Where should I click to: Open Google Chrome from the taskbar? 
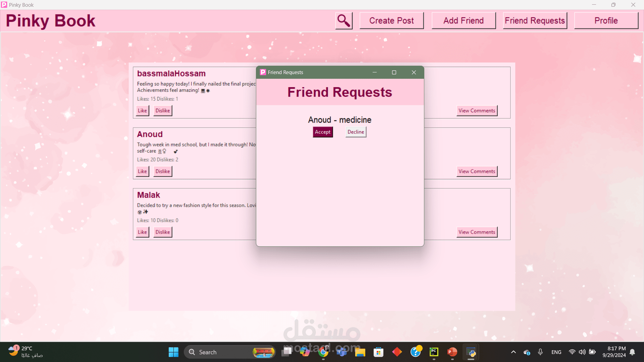click(323, 352)
